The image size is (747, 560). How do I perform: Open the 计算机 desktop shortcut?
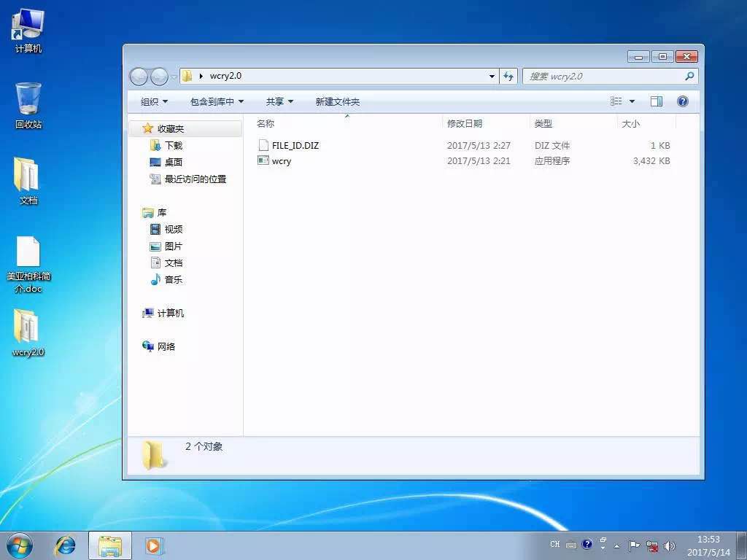tap(28, 31)
